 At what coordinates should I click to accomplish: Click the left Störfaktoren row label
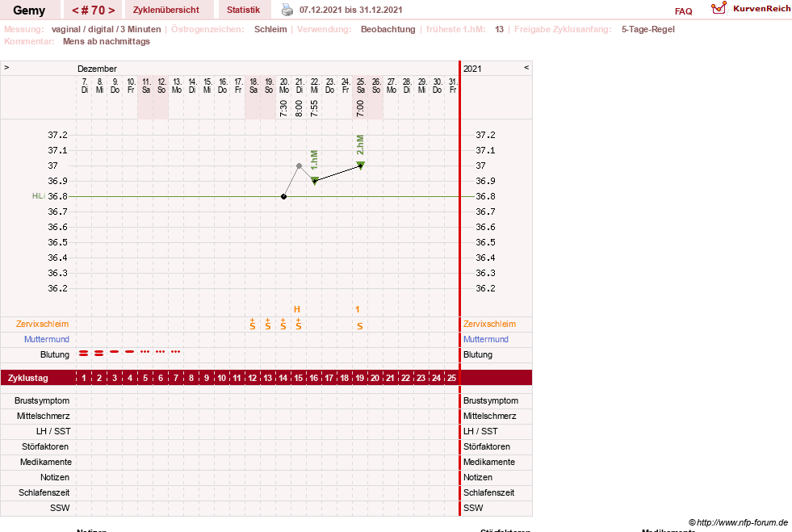pos(45,446)
